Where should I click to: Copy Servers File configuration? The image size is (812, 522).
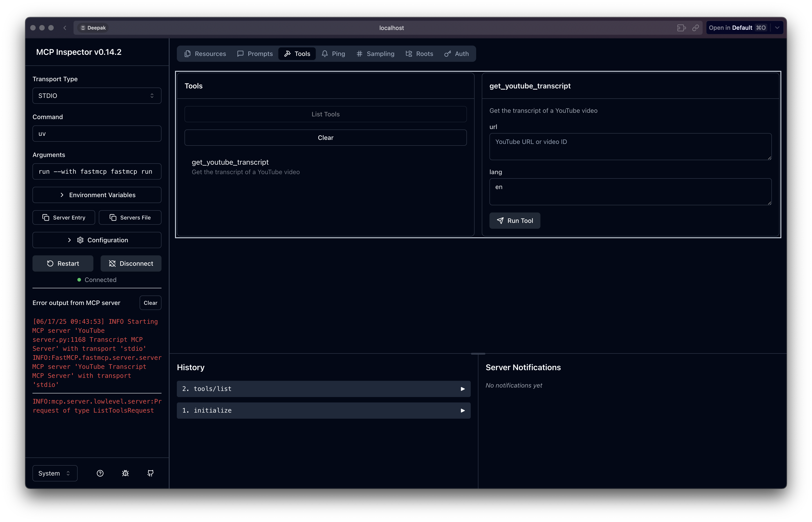coord(130,218)
